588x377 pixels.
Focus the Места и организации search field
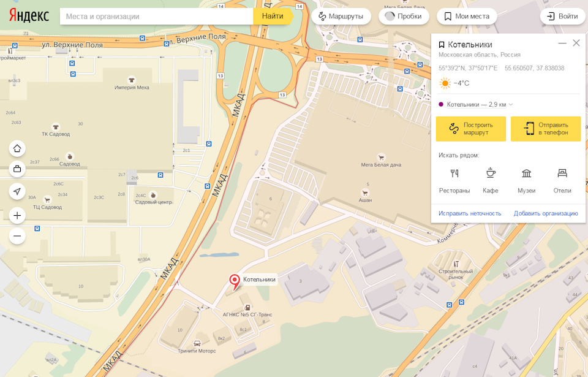(156, 16)
